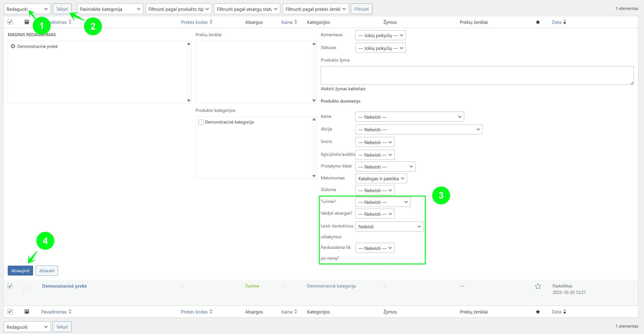Check the Demonstracinė kategorija category checkbox
The height and width of the screenshot is (334, 644).
[201, 122]
